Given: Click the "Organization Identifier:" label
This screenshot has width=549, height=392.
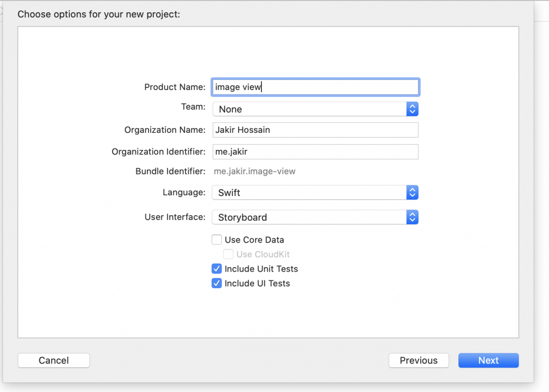Looking at the screenshot, I should tap(158, 152).
